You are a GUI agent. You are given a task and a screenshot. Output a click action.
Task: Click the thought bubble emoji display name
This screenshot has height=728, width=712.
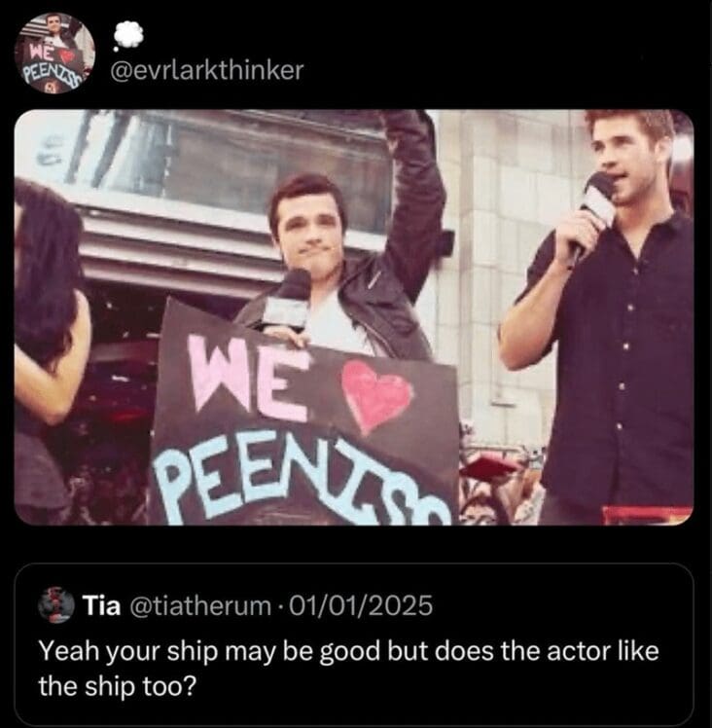coord(125,34)
